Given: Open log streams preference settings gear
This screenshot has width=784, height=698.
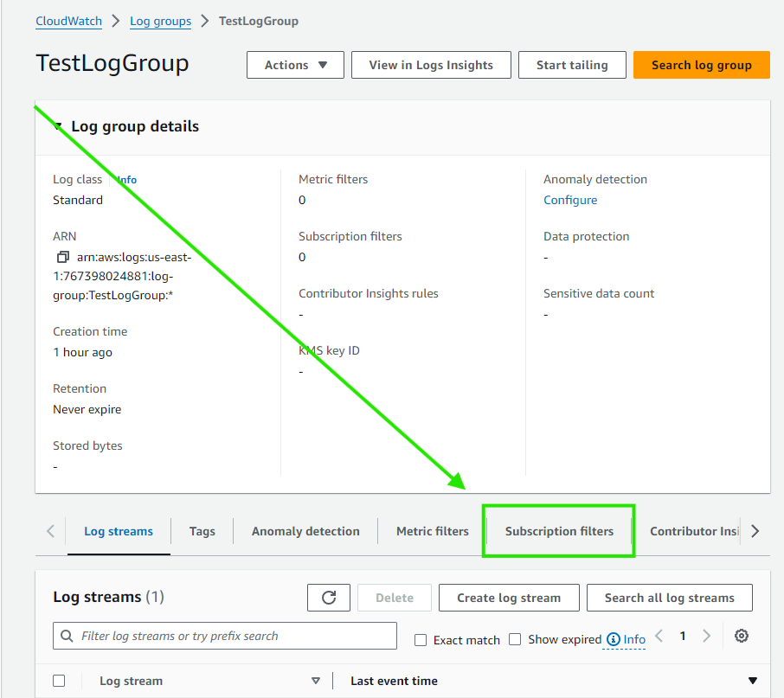Looking at the screenshot, I should pos(741,636).
